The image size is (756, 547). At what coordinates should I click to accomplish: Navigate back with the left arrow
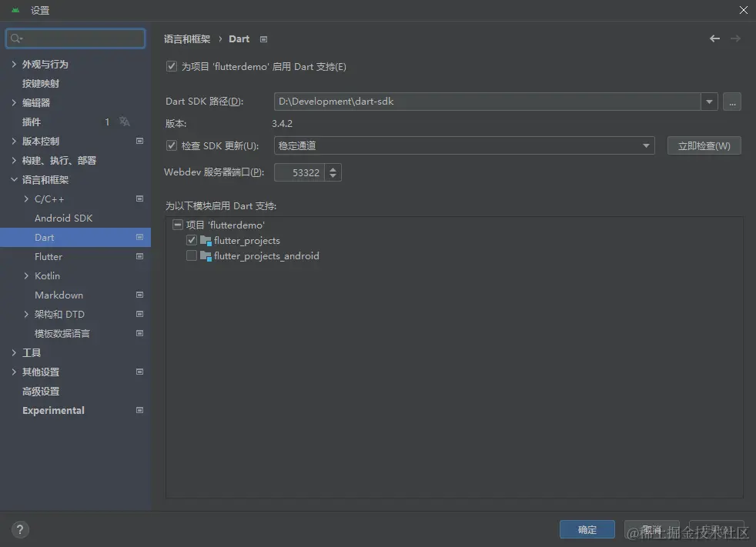click(x=714, y=38)
